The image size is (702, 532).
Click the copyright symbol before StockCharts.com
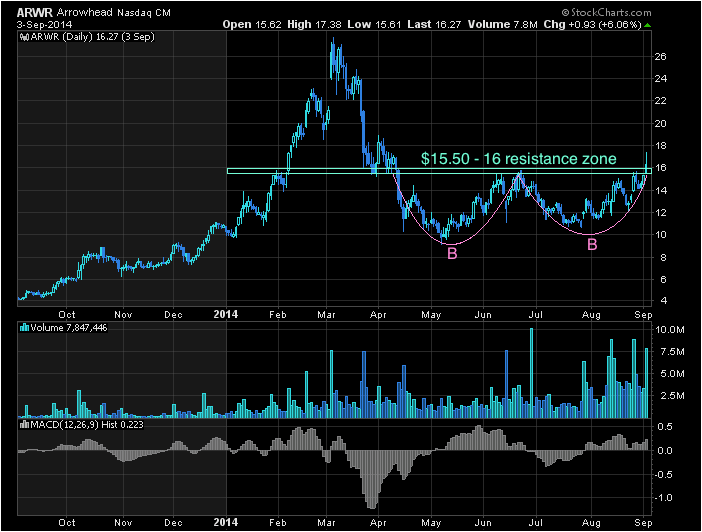(x=565, y=12)
